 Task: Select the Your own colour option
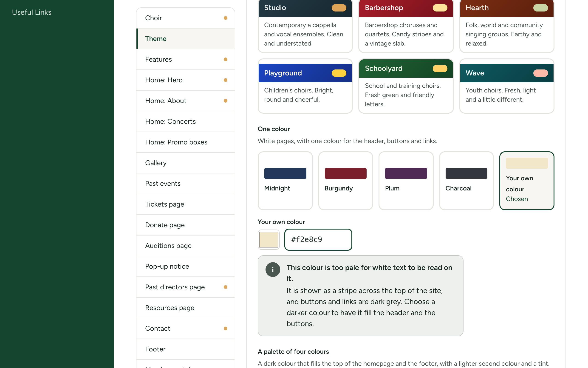(527, 181)
